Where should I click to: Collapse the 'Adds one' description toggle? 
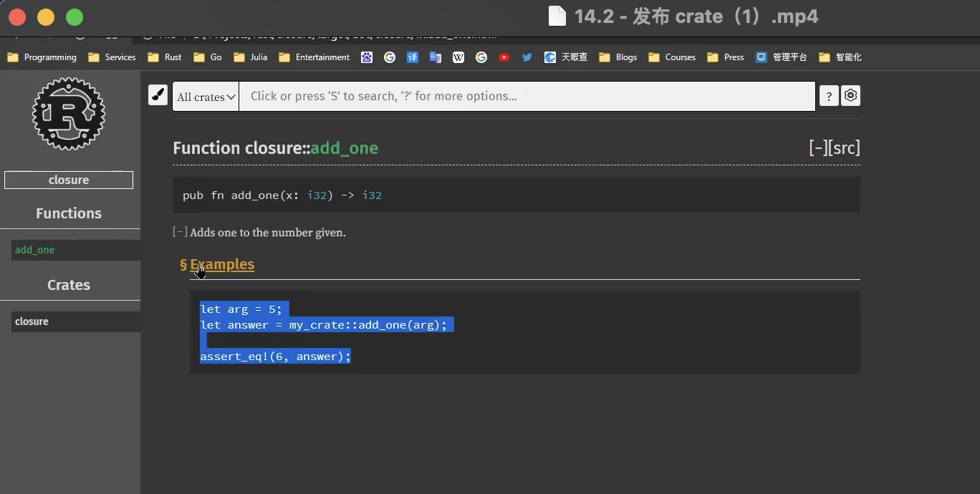point(180,232)
